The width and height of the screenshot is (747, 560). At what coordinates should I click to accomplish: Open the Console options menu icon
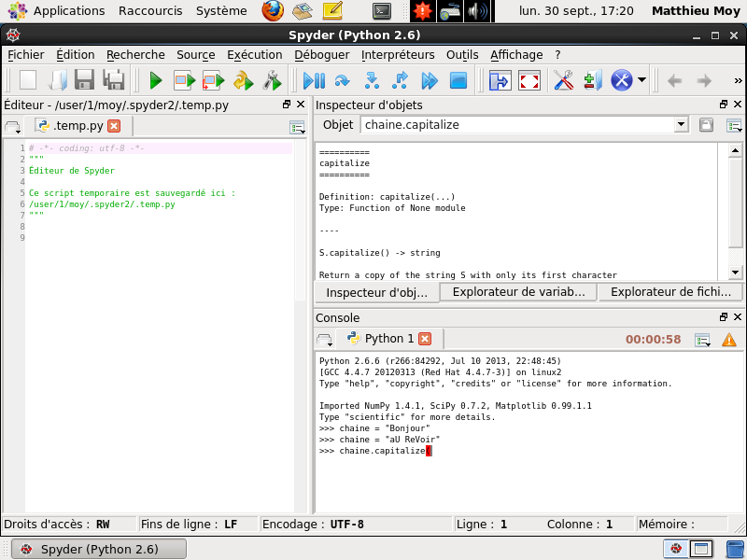click(x=703, y=340)
